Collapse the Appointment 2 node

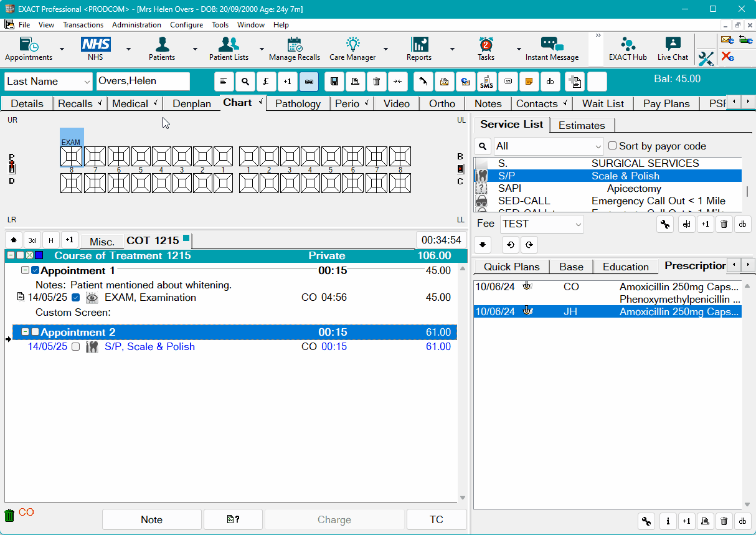(25, 332)
